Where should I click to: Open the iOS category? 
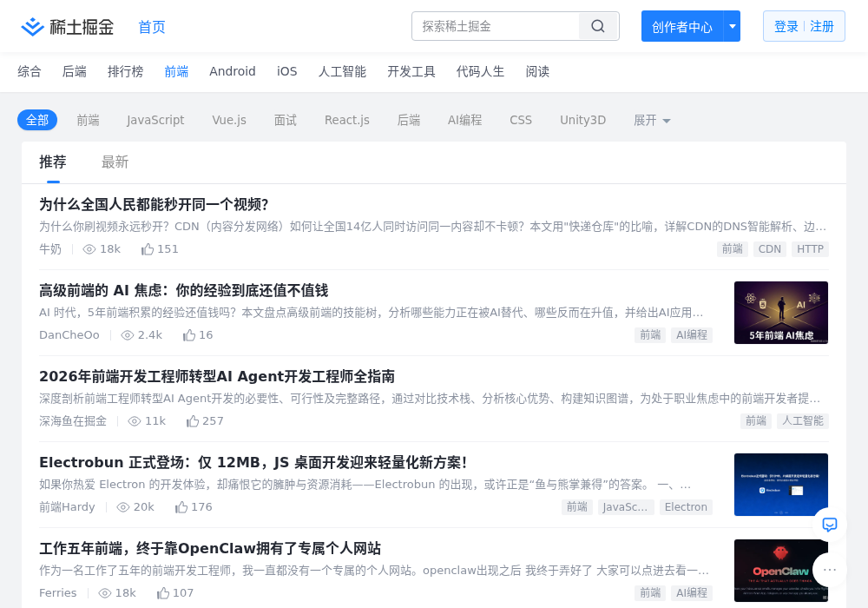tap(286, 71)
